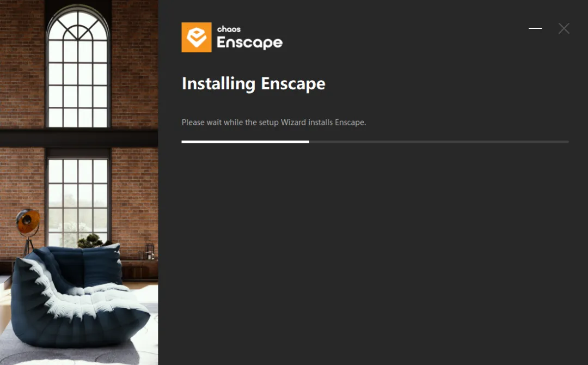Click the blue armchair in the side artwork
The image size is (588, 365).
75,296
